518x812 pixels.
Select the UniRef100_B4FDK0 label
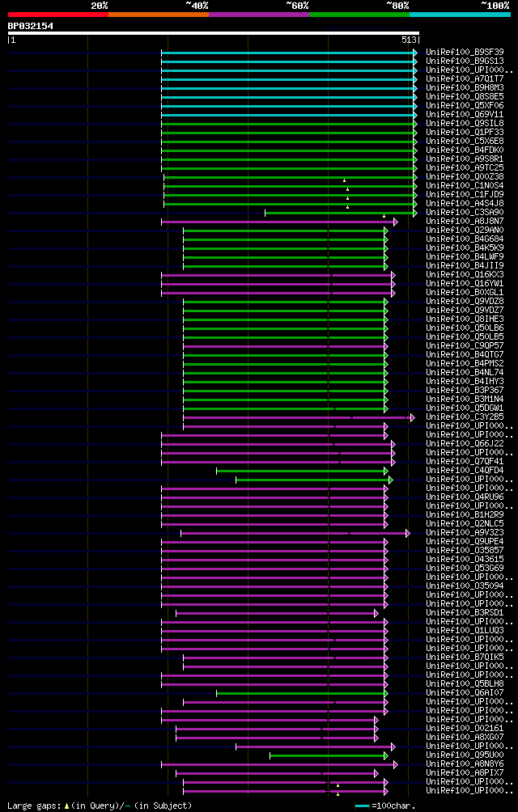click(x=465, y=150)
